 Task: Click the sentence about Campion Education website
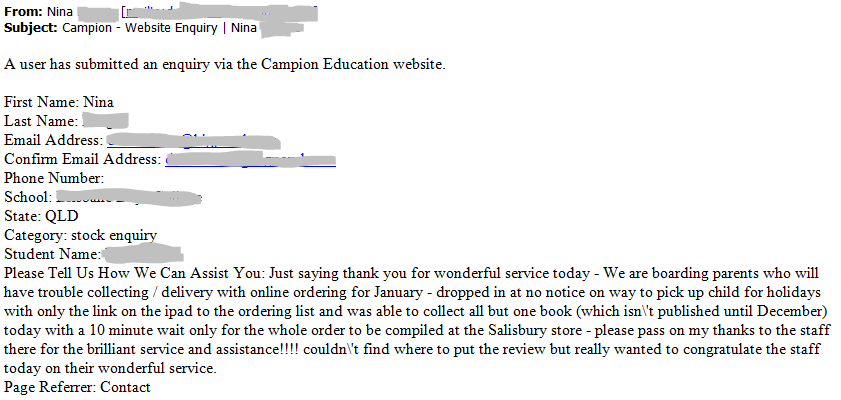pos(225,65)
